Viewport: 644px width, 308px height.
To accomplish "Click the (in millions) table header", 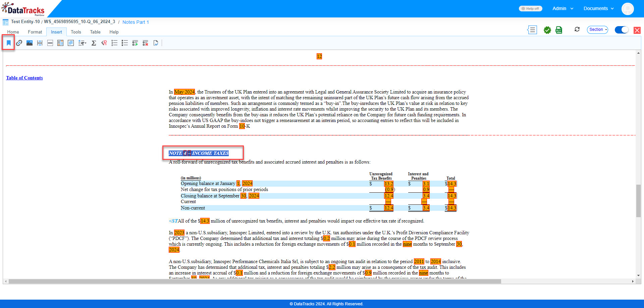I will coord(191,178).
